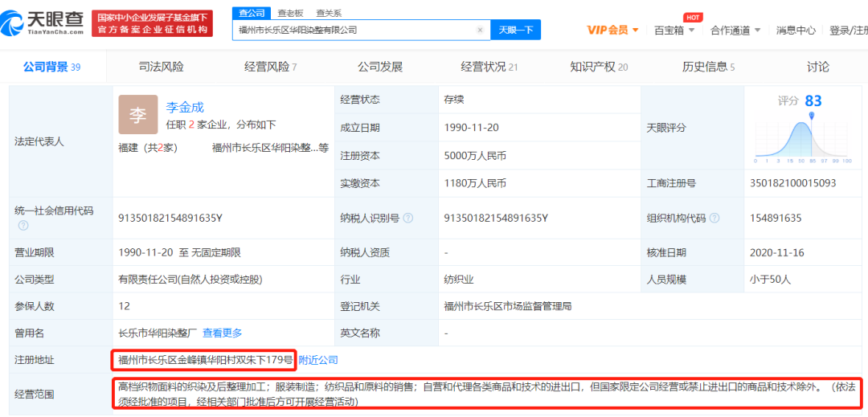
Task: Open the 历史信息 tab
Action: (709, 67)
